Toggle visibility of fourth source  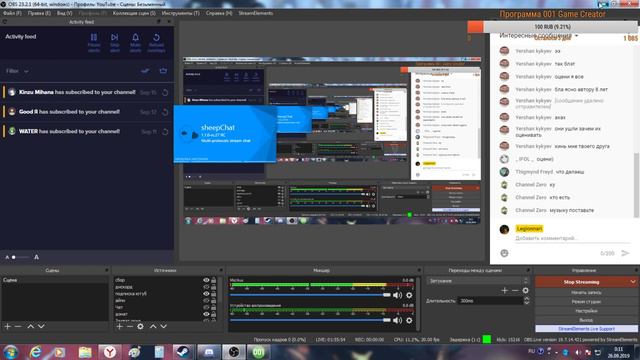206,300
